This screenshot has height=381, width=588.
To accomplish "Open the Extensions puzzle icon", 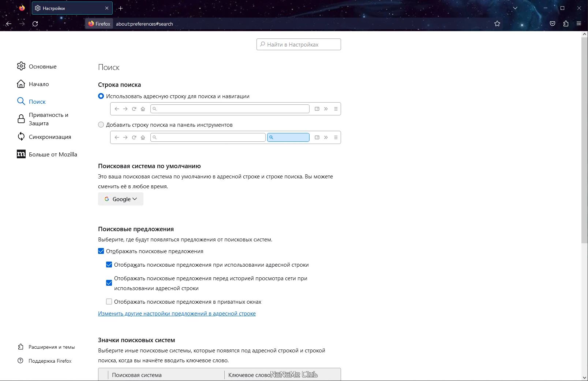I will pos(566,24).
